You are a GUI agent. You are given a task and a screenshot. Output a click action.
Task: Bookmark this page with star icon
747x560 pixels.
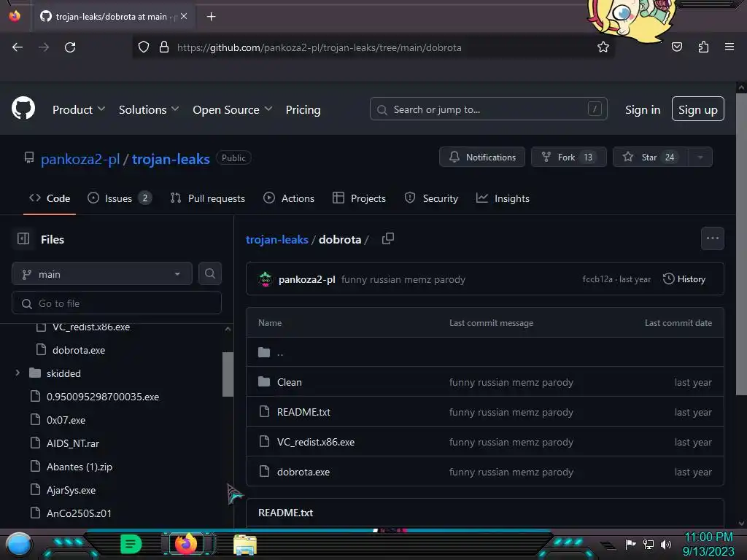pos(603,47)
